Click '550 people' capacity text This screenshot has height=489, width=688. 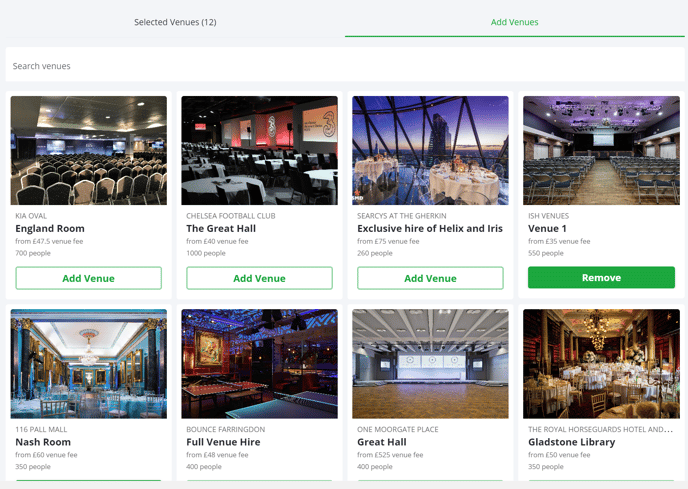(545, 253)
